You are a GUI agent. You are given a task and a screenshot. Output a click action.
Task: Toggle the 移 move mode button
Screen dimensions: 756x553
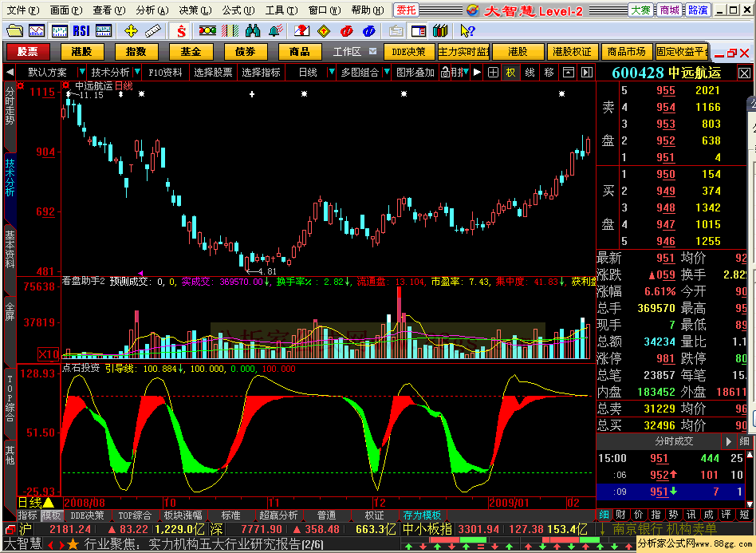[x=549, y=73]
